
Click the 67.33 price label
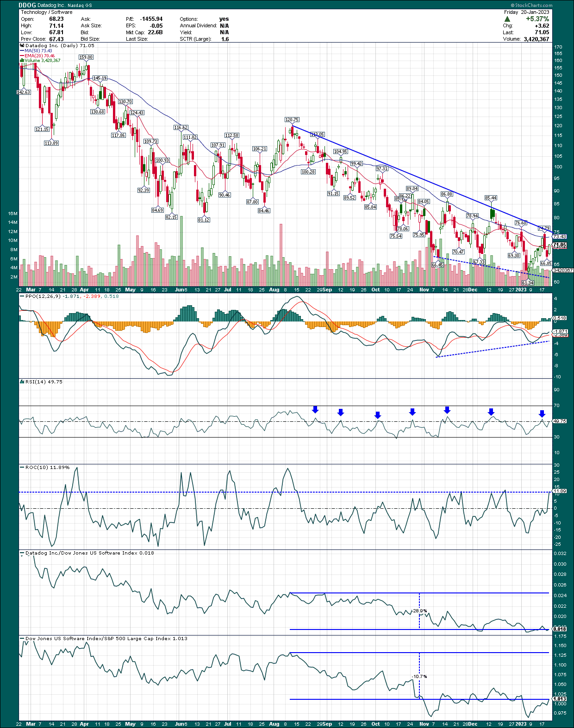479,262
